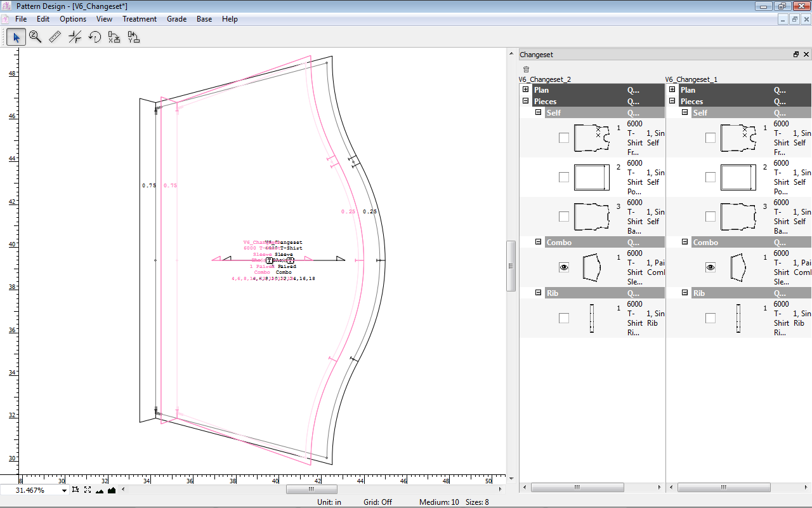
Task: Select the arrow pointer tool
Action: click(x=16, y=37)
